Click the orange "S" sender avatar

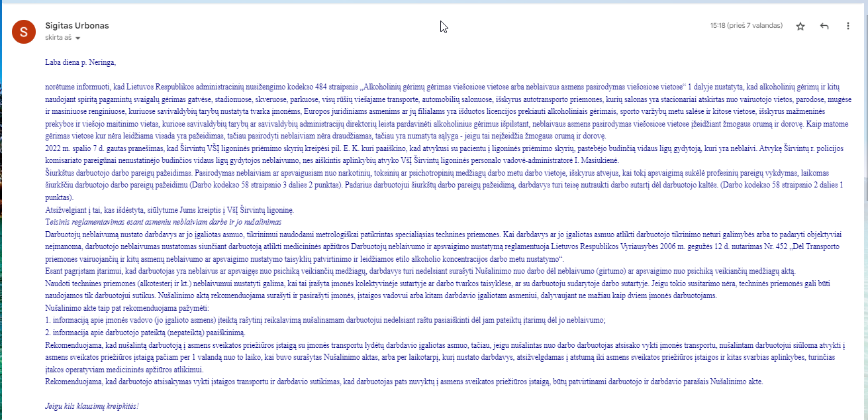[23, 31]
